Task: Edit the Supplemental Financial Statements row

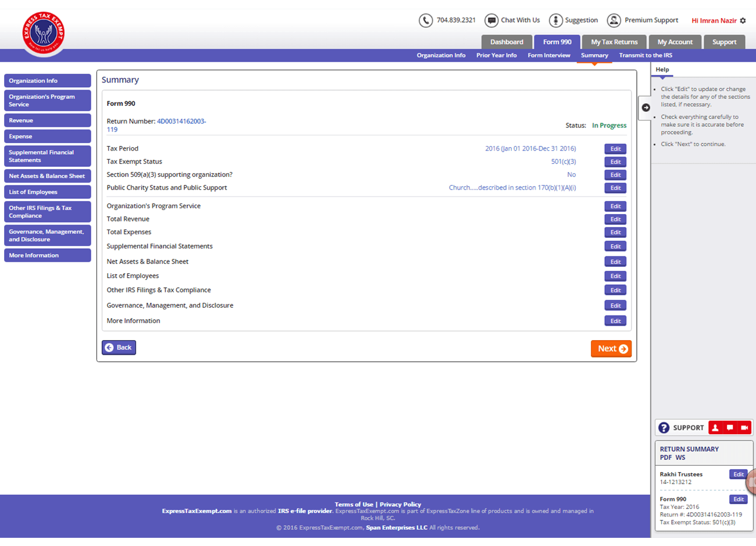Action: (615, 247)
